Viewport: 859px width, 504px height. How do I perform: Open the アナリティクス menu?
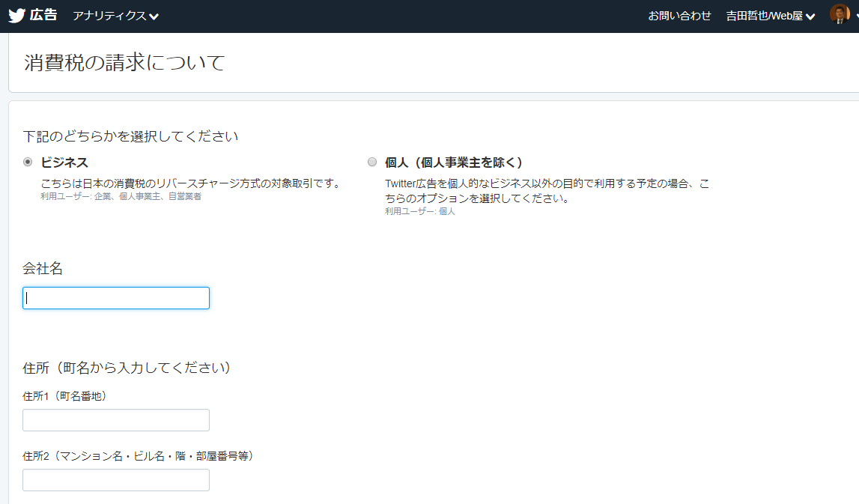109,16
